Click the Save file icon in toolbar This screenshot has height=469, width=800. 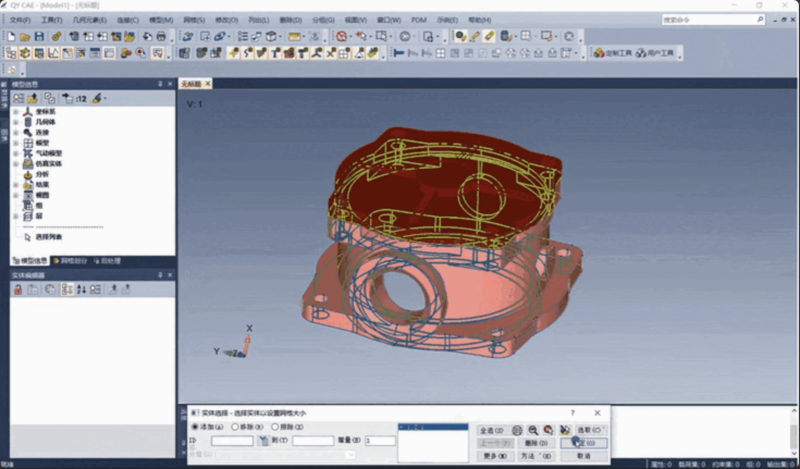[39, 36]
